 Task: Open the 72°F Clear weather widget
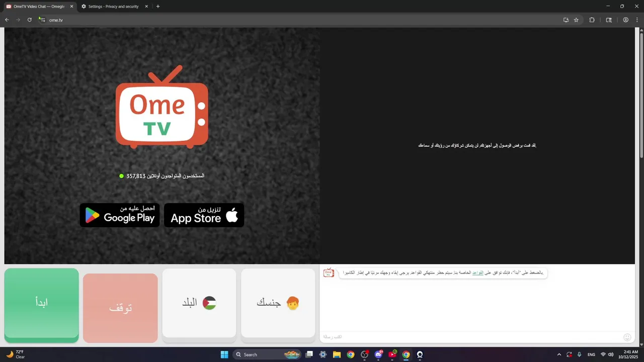(x=15, y=354)
